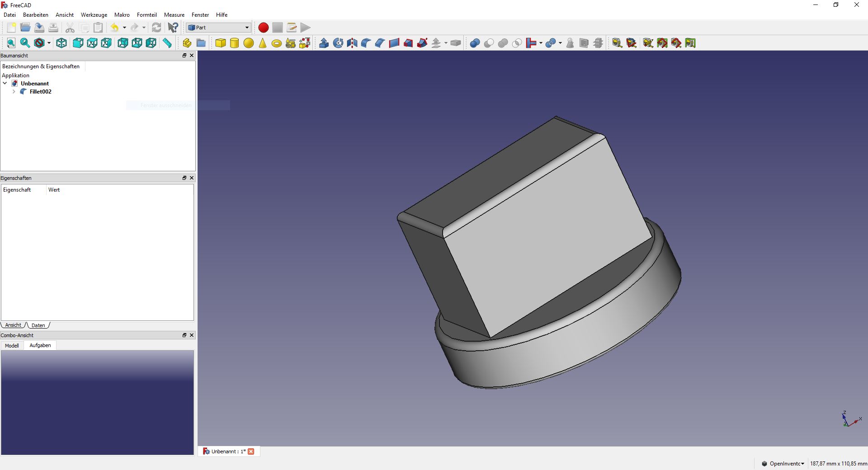
Task: Click the macro editor notepad icon
Action: [292, 28]
